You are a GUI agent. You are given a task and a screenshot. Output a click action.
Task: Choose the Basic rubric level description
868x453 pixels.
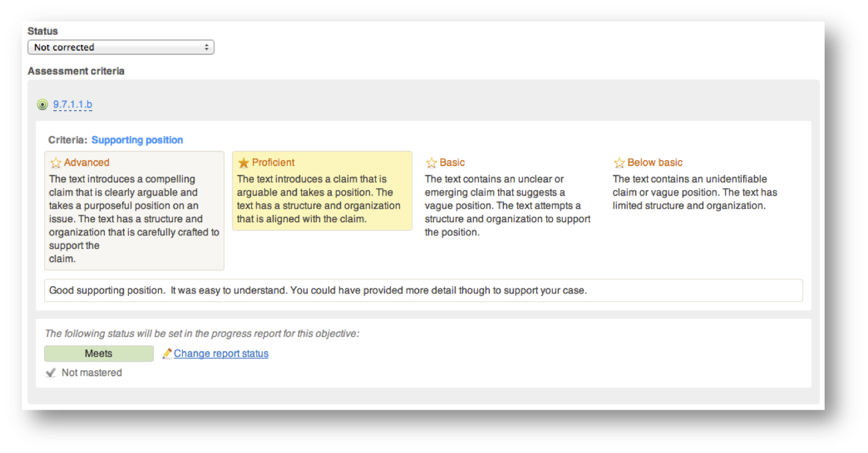(508, 205)
